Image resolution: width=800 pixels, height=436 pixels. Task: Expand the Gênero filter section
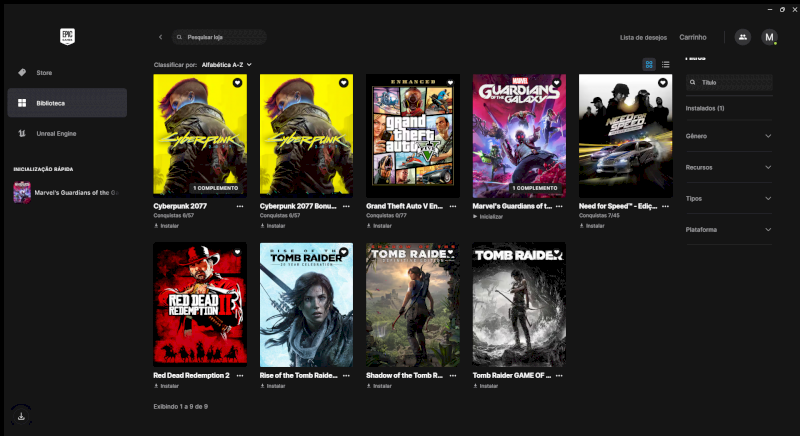click(x=728, y=136)
